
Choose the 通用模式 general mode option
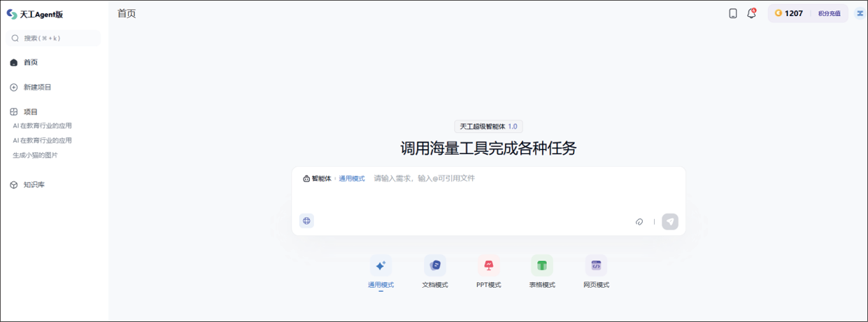click(x=380, y=266)
